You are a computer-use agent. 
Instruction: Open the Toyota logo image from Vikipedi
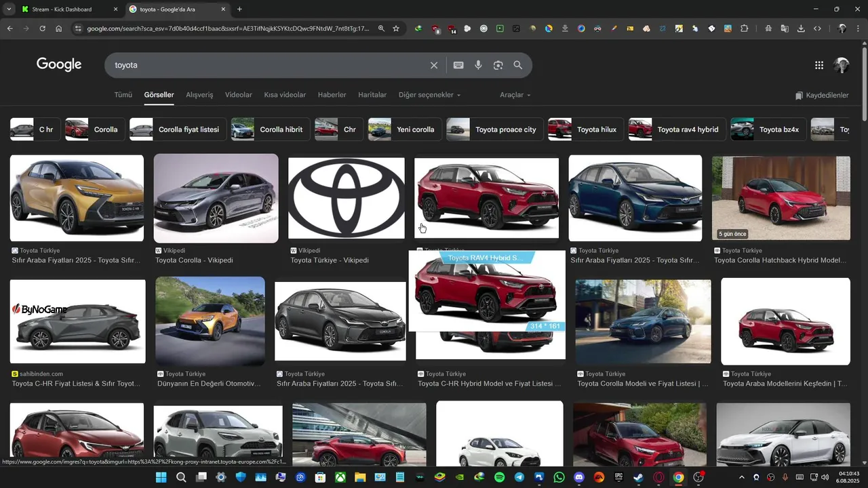point(347,199)
